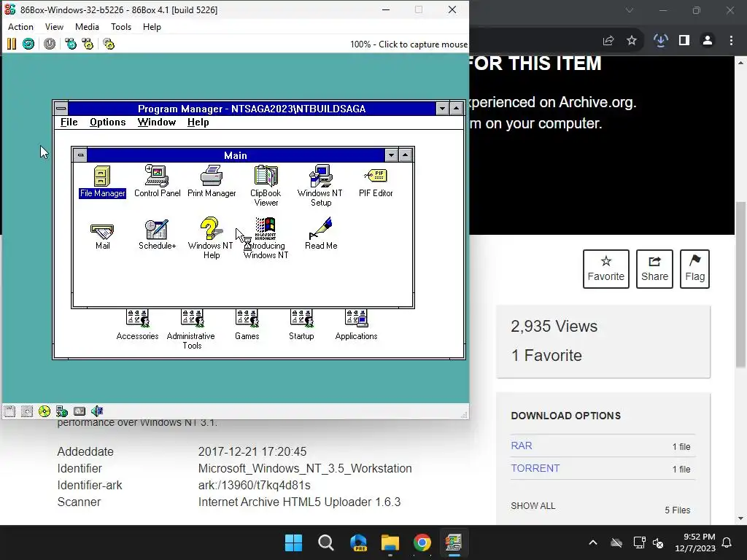
Task: Select the File Manager icon
Action: coord(102,182)
